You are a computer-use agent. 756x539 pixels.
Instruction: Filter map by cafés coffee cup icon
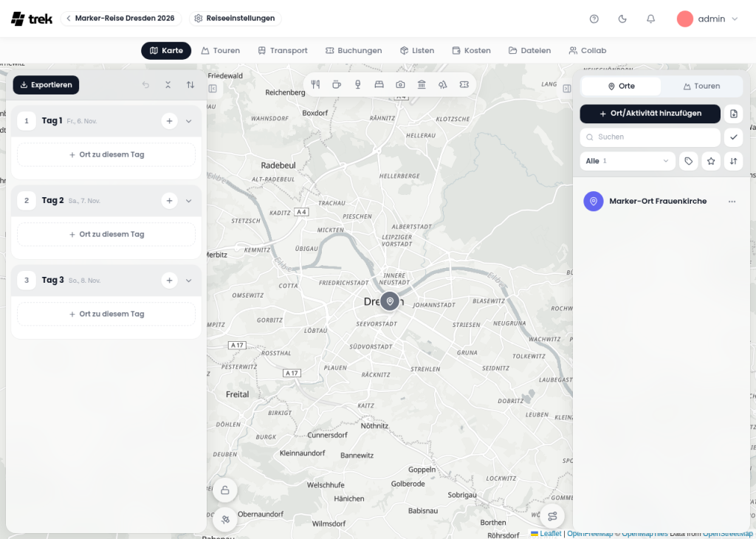tap(337, 84)
